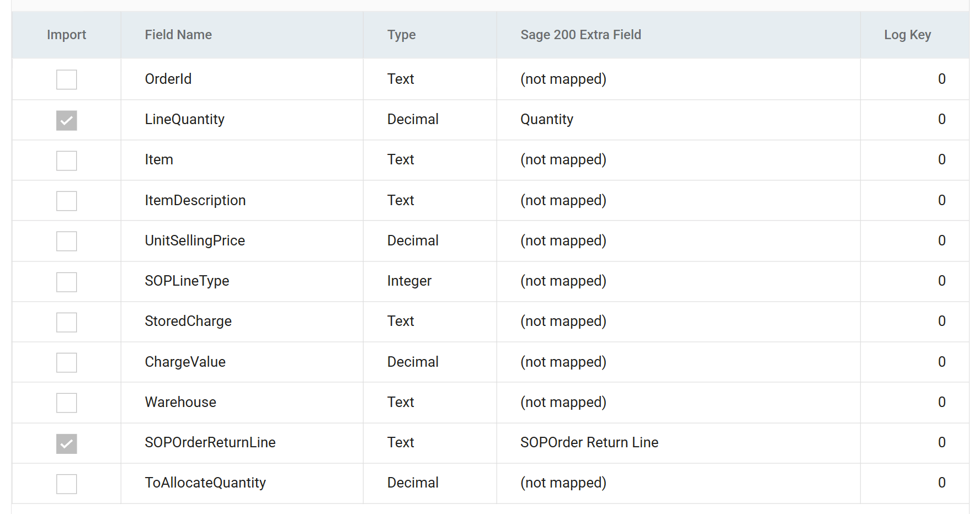Select the Log Key value for OrderId

(x=942, y=79)
